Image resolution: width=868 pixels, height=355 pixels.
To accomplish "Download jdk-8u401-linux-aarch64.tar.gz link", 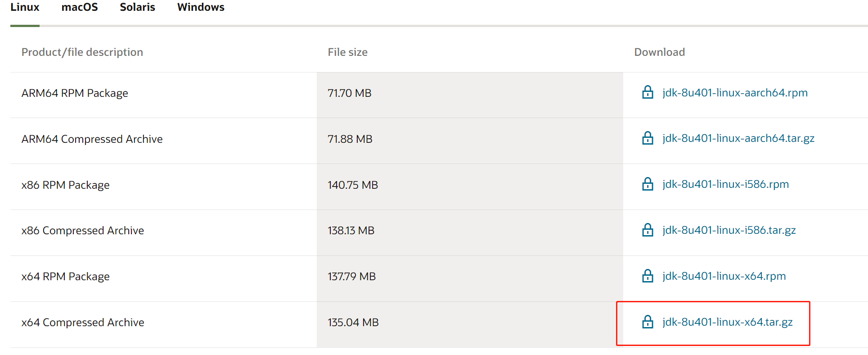I will (738, 138).
